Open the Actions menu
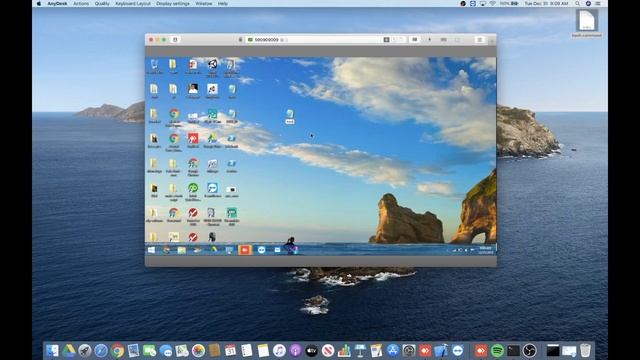 click(x=81, y=4)
